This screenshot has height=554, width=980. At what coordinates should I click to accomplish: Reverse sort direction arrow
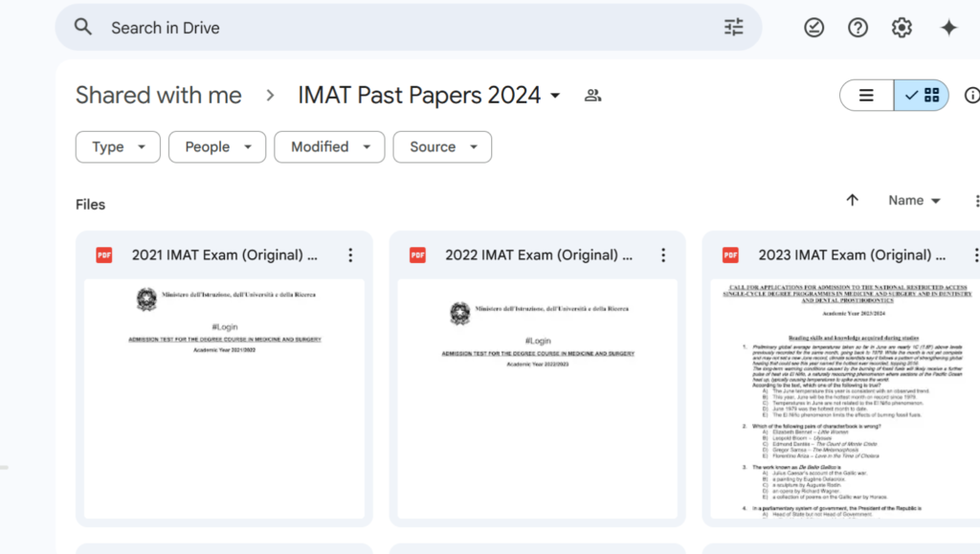click(x=852, y=200)
